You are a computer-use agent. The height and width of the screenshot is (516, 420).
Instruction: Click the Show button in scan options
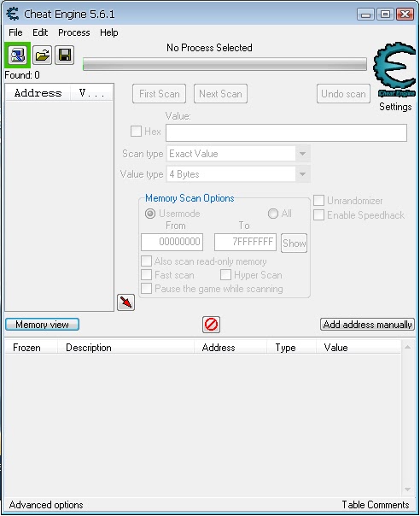[294, 243]
